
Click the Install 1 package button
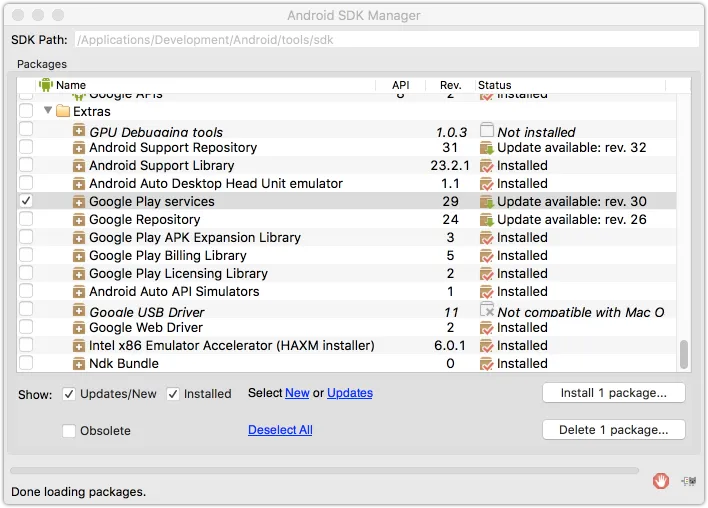click(x=614, y=393)
